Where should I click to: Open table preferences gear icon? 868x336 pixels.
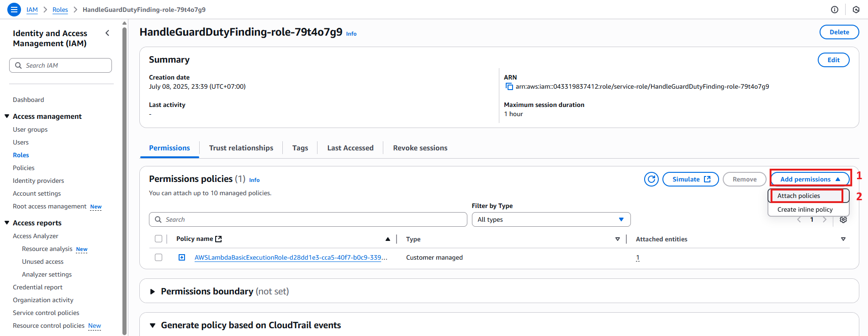tap(843, 219)
